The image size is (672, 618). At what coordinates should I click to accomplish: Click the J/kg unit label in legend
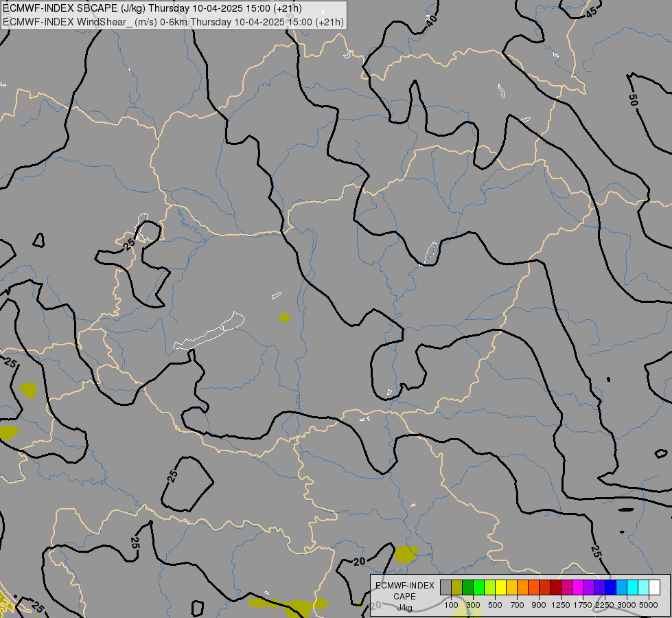404,608
